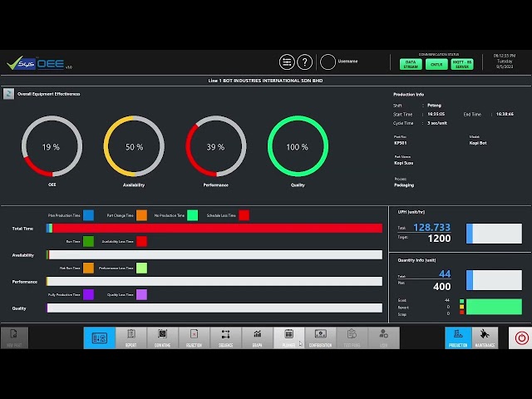Click the Availability time bar
532x399 pixels.
click(x=214, y=255)
